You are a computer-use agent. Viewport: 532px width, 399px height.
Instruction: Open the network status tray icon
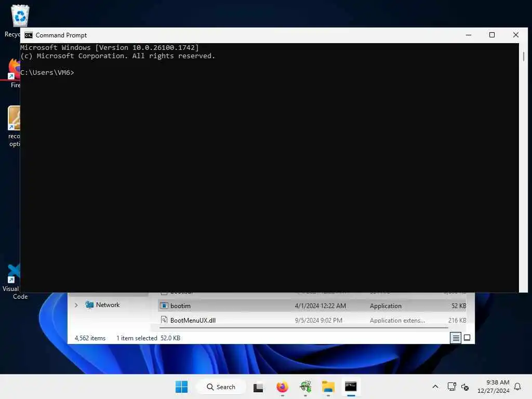coord(451,387)
